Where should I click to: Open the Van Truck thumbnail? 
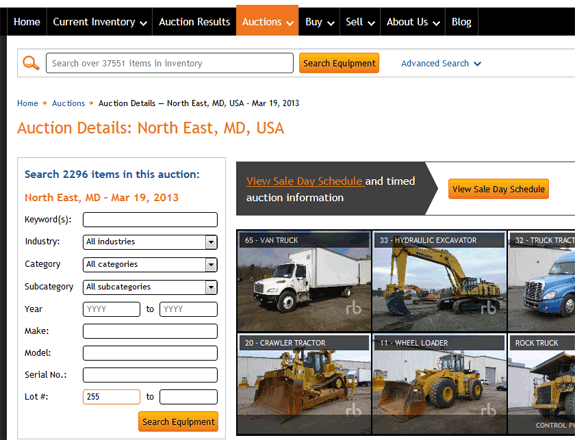[x=304, y=281]
